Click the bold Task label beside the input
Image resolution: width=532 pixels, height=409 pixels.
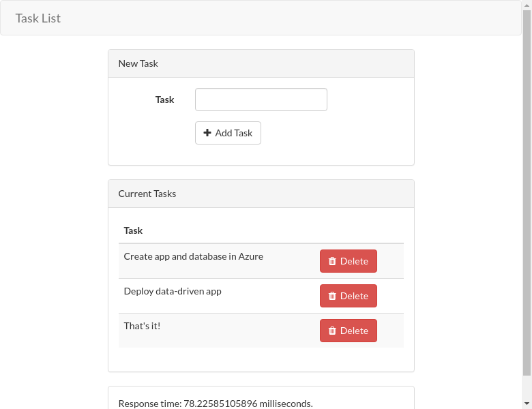[x=164, y=100]
